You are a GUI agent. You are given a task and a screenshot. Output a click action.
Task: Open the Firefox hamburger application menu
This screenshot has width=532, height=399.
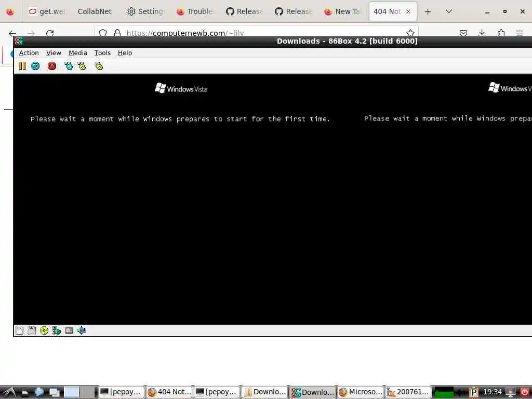point(520,33)
